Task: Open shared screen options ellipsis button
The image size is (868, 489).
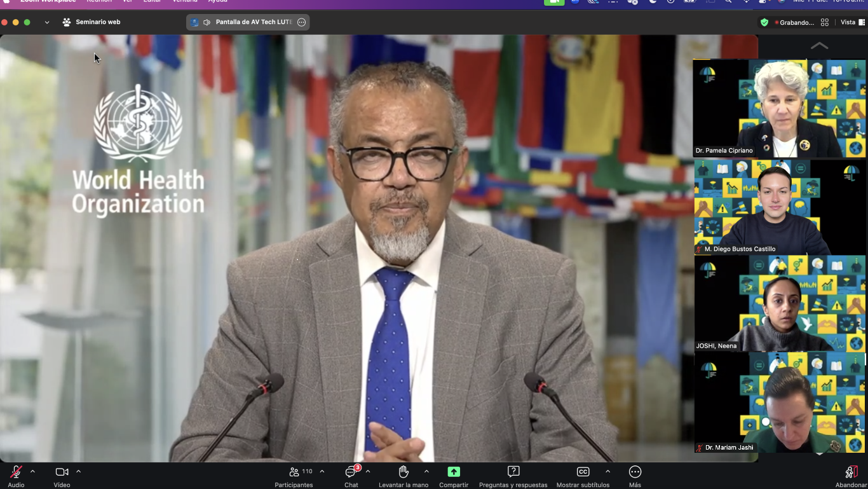Action: [302, 22]
